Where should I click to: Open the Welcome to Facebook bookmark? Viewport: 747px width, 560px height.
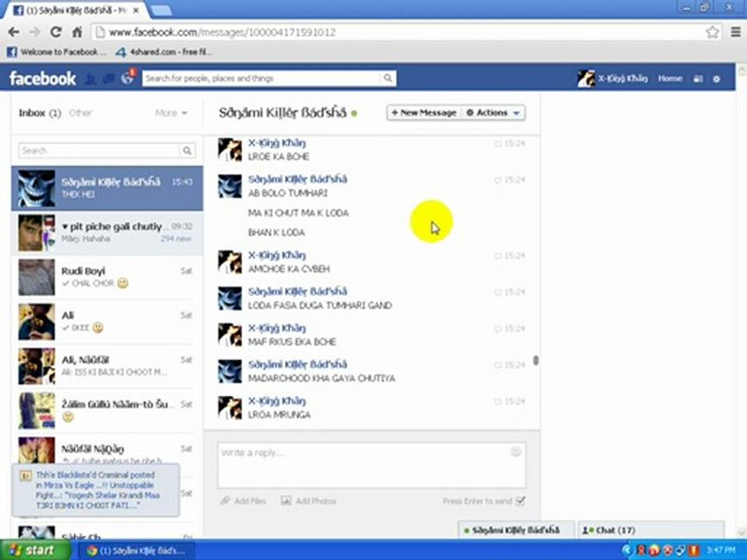coord(55,52)
